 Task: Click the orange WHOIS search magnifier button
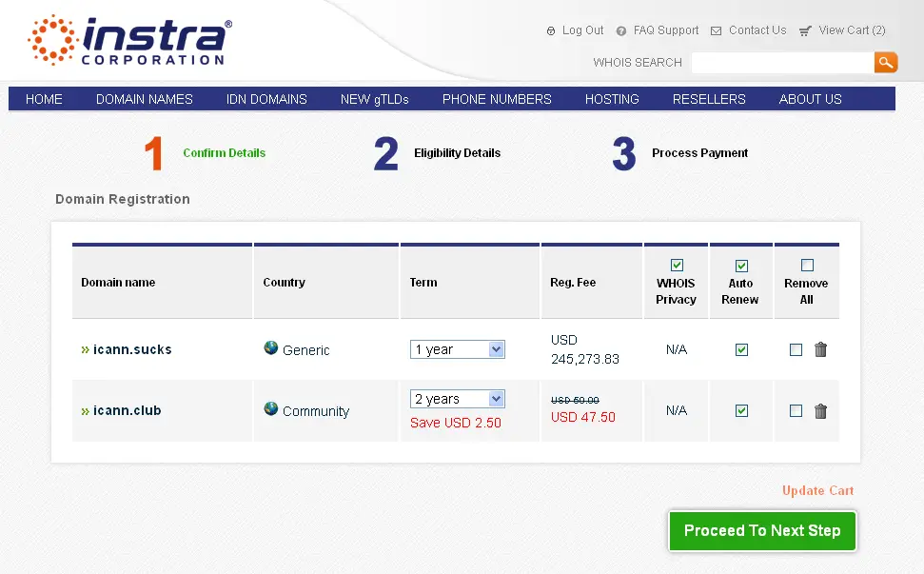point(886,63)
